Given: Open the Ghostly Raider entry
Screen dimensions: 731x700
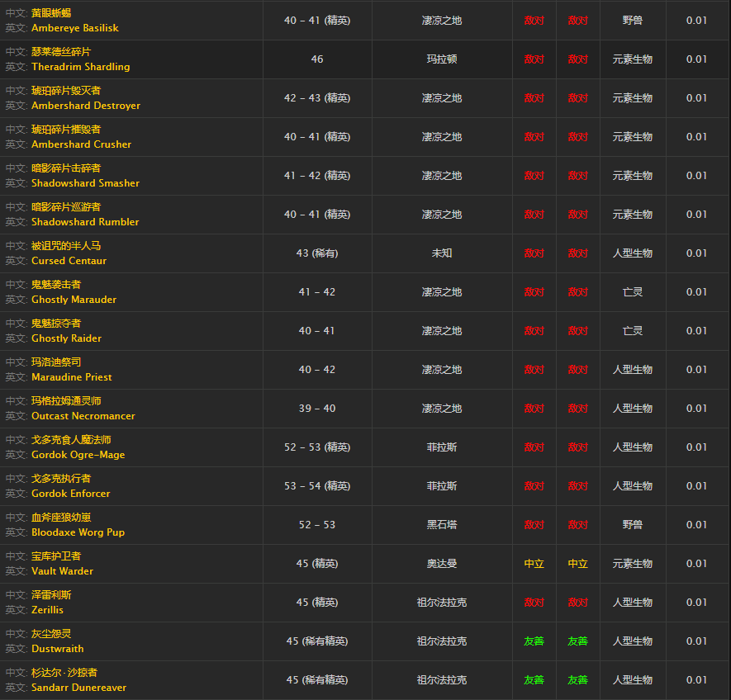Looking at the screenshot, I should click(x=66, y=338).
